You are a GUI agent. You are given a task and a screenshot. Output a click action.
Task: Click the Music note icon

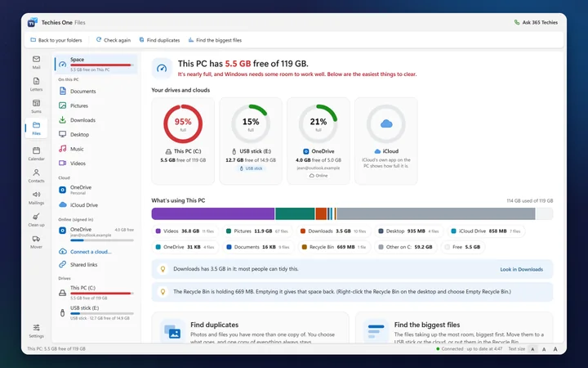tap(63, 149)
